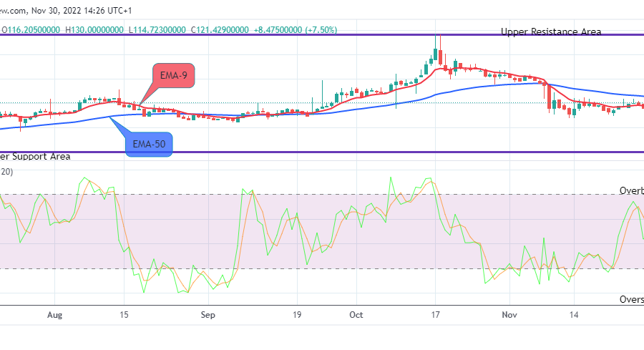644x350 pixels.
Task: Click the low price value L114.723
Action: 157,29
